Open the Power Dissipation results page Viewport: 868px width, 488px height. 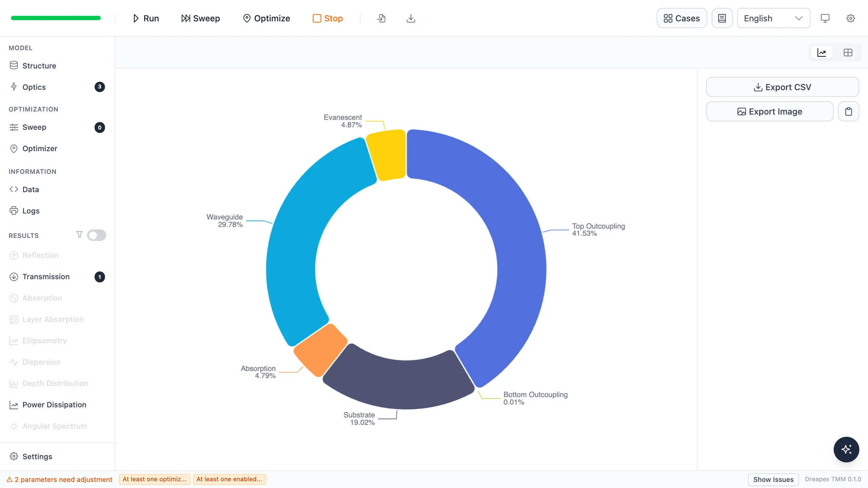click(x=54, y=405)
